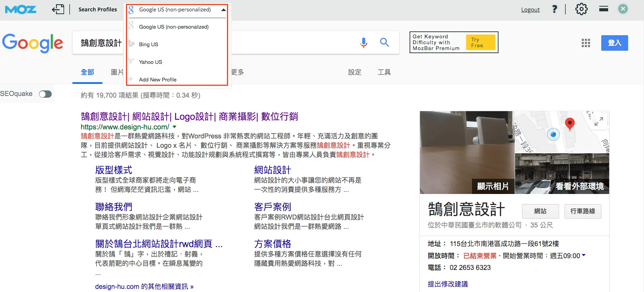644x292 pixels.
Task: Expand the map in the knowledge panel
Action: [599, 121]
